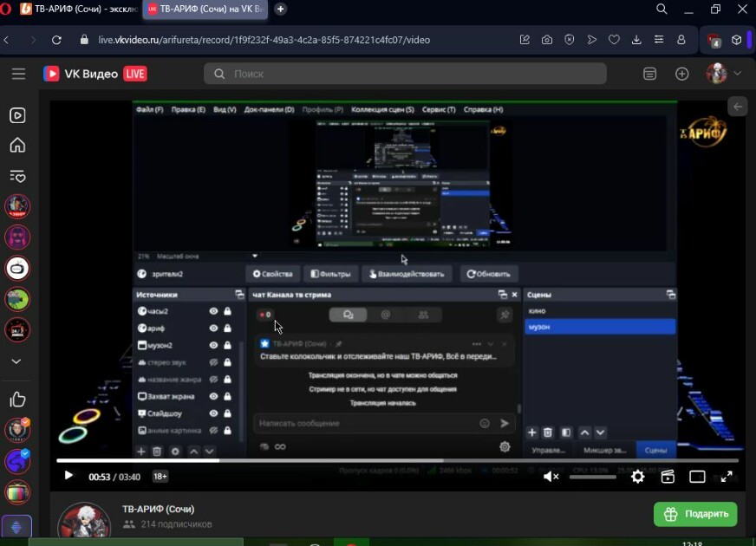Toggle lock on Слайдшоу source
This screenshot has height=546, width=756.
227,413
